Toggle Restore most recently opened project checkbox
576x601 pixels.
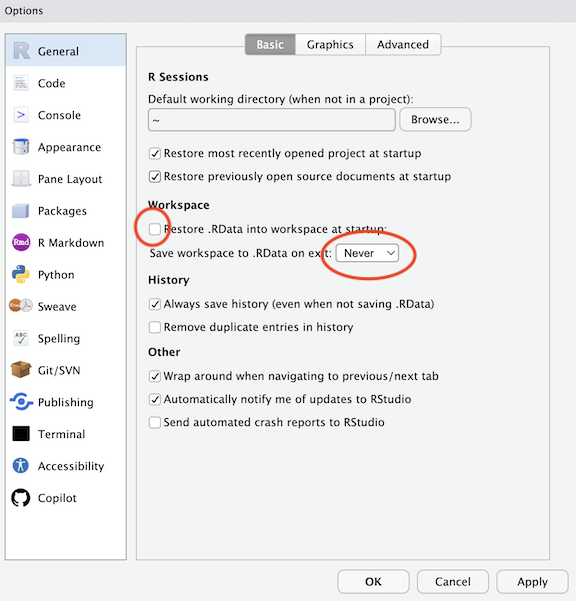click(155, 154)
